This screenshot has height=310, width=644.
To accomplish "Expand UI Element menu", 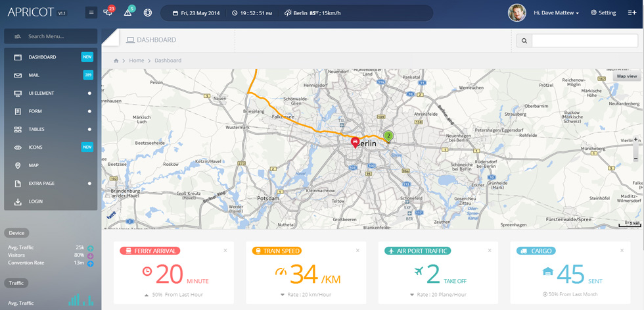I will 51,93.
